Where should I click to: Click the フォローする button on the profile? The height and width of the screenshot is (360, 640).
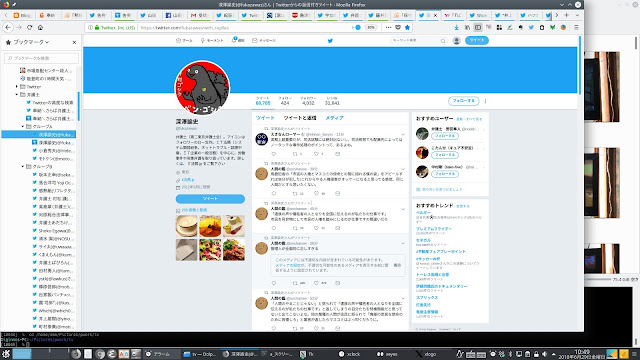(x=463, y=100)
